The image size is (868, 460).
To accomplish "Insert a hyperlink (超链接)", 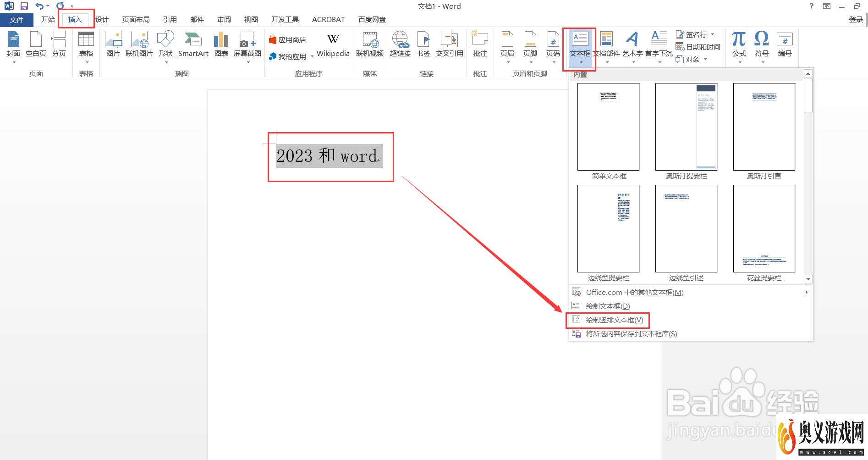I will 400,45.
